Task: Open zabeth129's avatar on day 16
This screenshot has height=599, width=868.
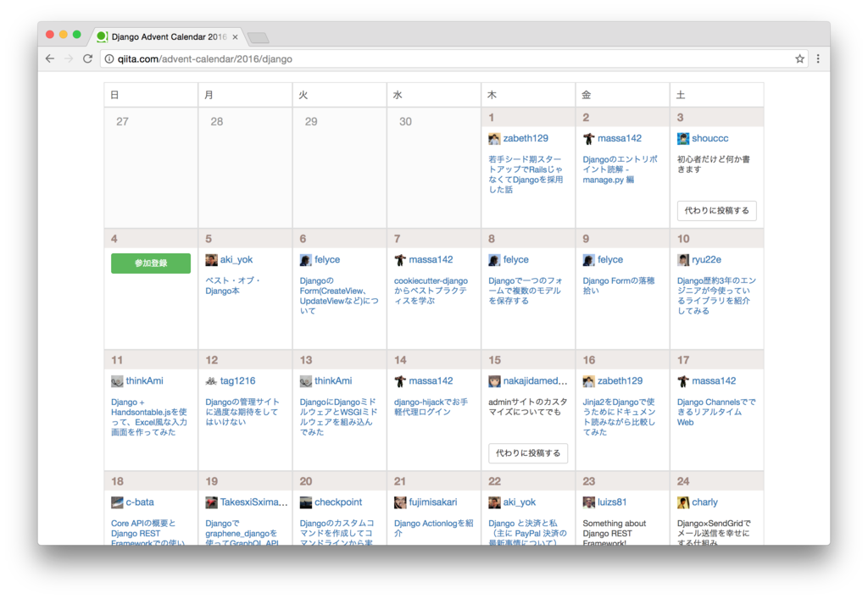Action: pos(588,381)
